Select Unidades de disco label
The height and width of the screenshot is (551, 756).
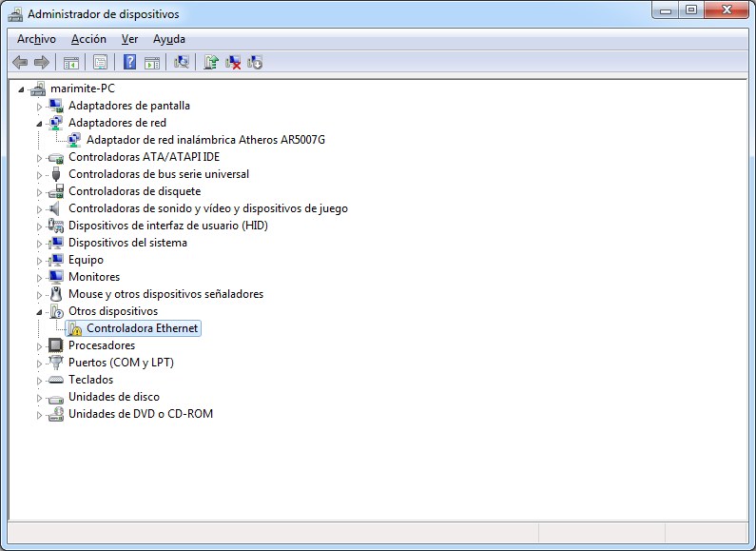114,397
